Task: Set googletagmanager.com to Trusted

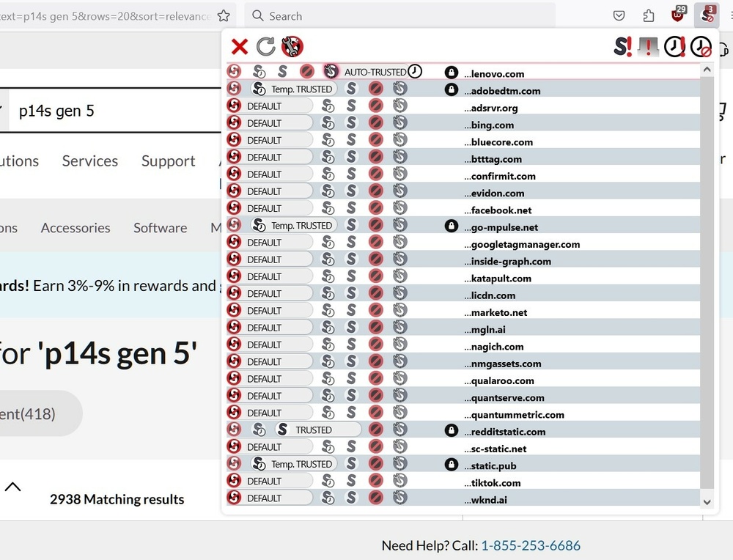Action: [351, 243]
